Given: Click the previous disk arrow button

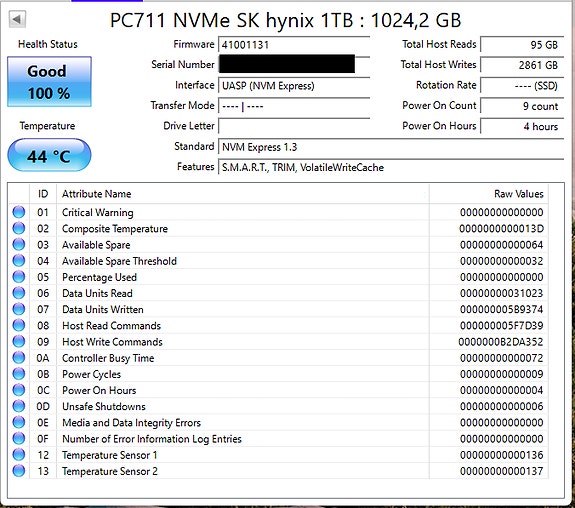Looking at the screenshot, I should (x=17, y=19).
